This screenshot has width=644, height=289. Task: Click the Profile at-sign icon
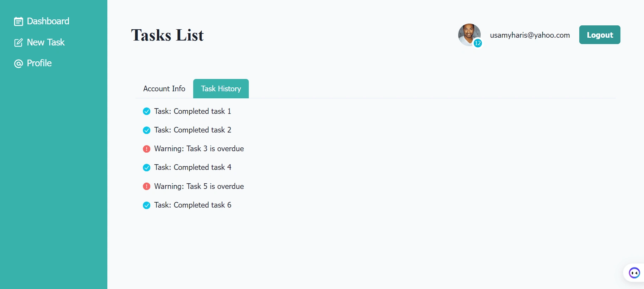(x=19, y=63)
